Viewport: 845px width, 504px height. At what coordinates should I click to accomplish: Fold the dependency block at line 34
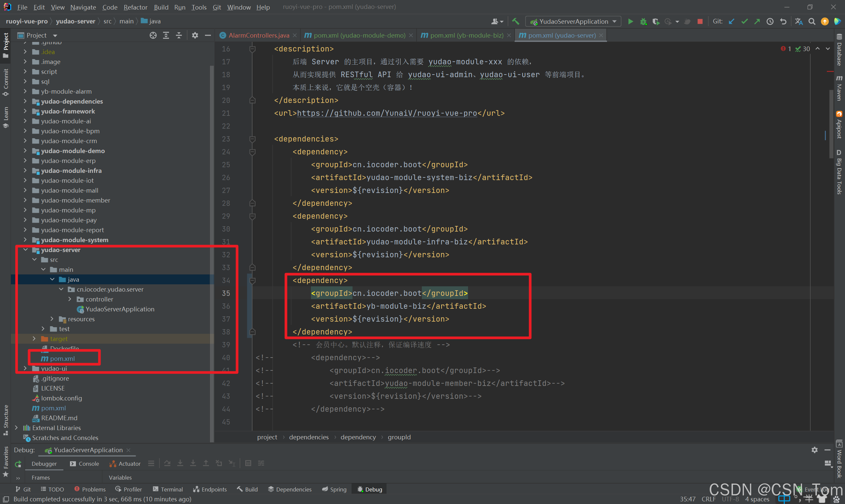tap(253, 280)
